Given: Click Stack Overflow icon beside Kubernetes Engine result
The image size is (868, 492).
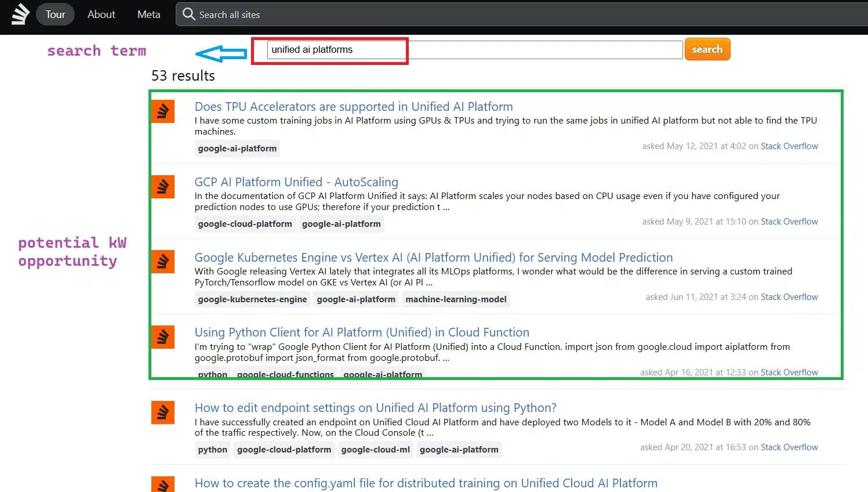Looking at the screenshot, I should [x=163, y=262].
